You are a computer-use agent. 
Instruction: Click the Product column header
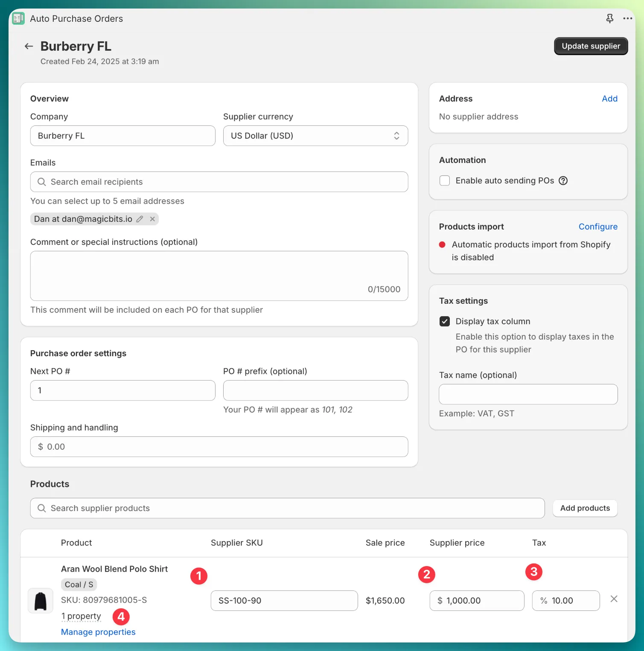click(x=76, y=543)
